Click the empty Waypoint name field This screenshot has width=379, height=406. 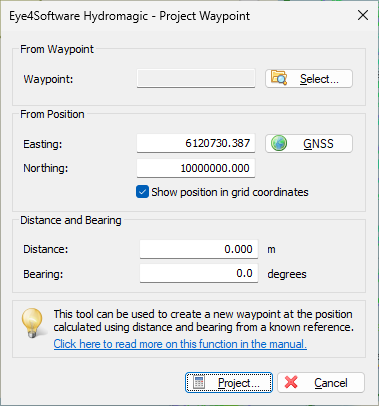(x=196, y=79)
